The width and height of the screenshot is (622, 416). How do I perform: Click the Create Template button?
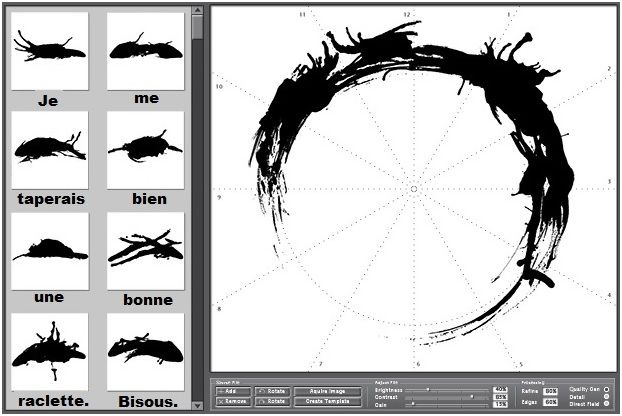[328, 401]
